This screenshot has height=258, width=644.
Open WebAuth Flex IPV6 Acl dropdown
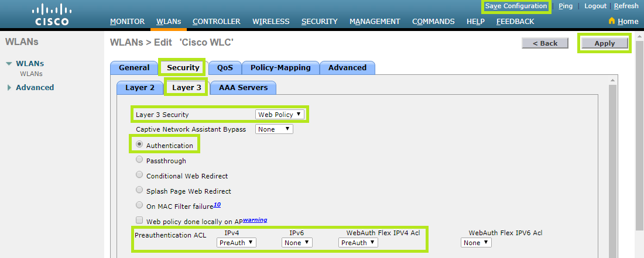(476, 243)
